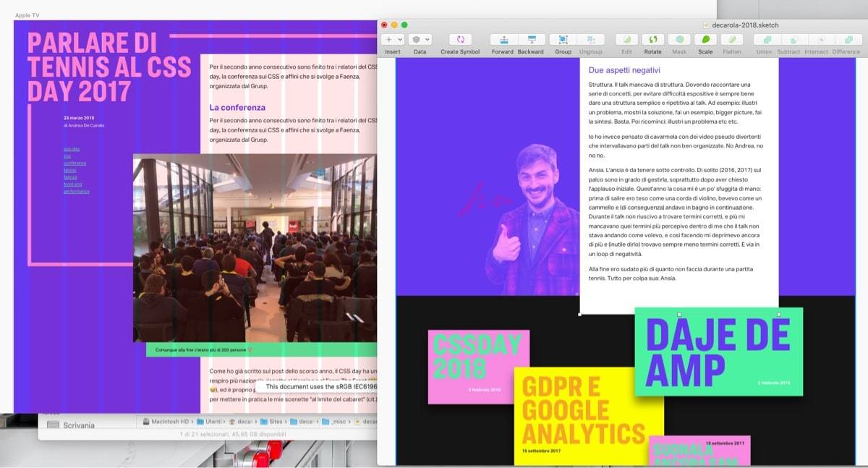Click the Flatten toolbar icon
This screenshot has width=868, height=468.
pos(732,40)
